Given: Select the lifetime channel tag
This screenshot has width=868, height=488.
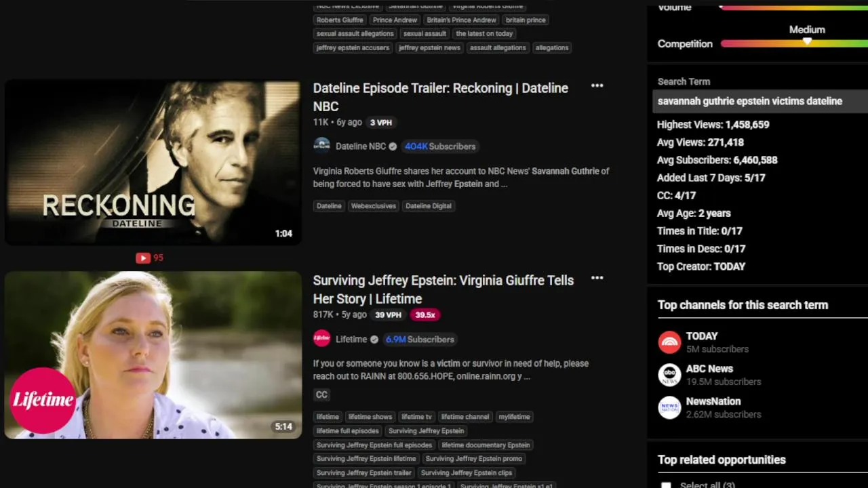Looking at the screenshot, I should click(465, 417).
